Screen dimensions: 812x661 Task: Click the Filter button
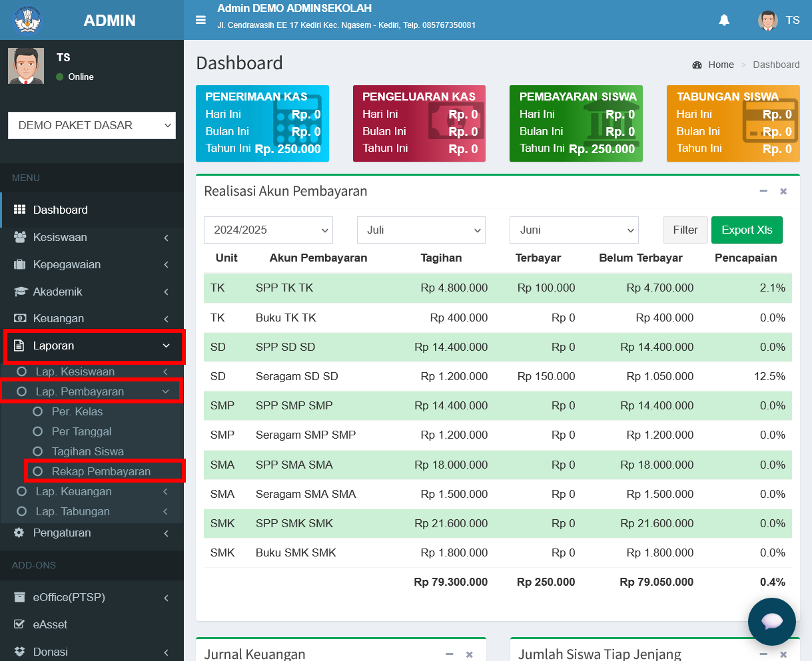[x=685, y=230]
